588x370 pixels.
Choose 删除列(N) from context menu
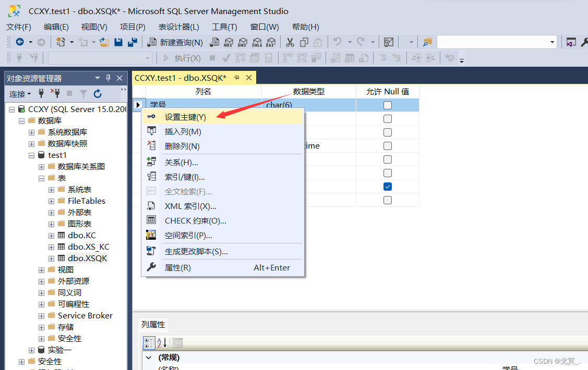[x=223, y=146]
